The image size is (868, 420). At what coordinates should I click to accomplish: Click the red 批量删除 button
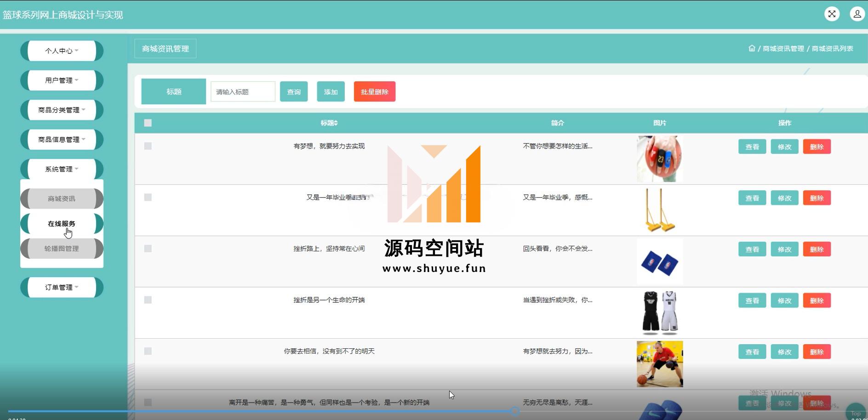pyautogui.click(x=375, y=91)
